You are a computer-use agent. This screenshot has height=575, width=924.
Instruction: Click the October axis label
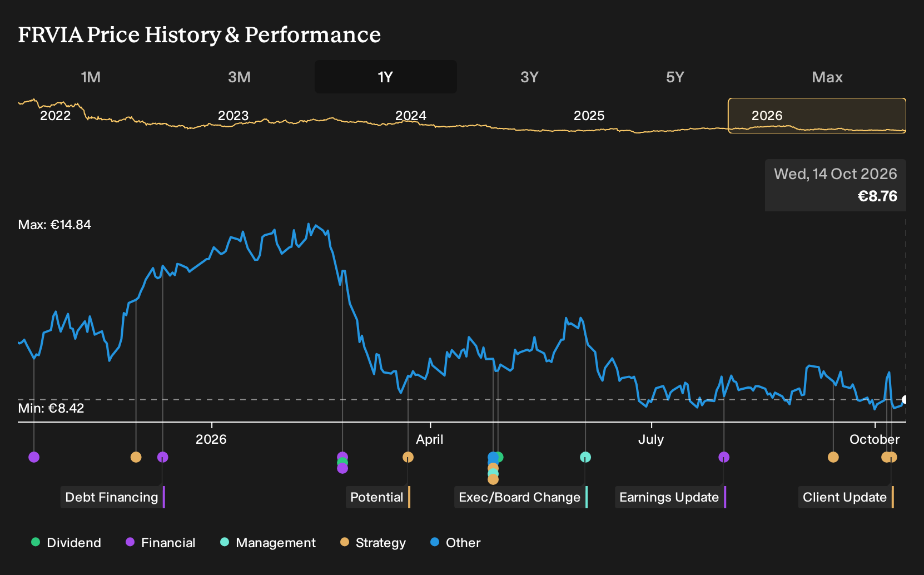pyautogui.click(x=875, y=439)
